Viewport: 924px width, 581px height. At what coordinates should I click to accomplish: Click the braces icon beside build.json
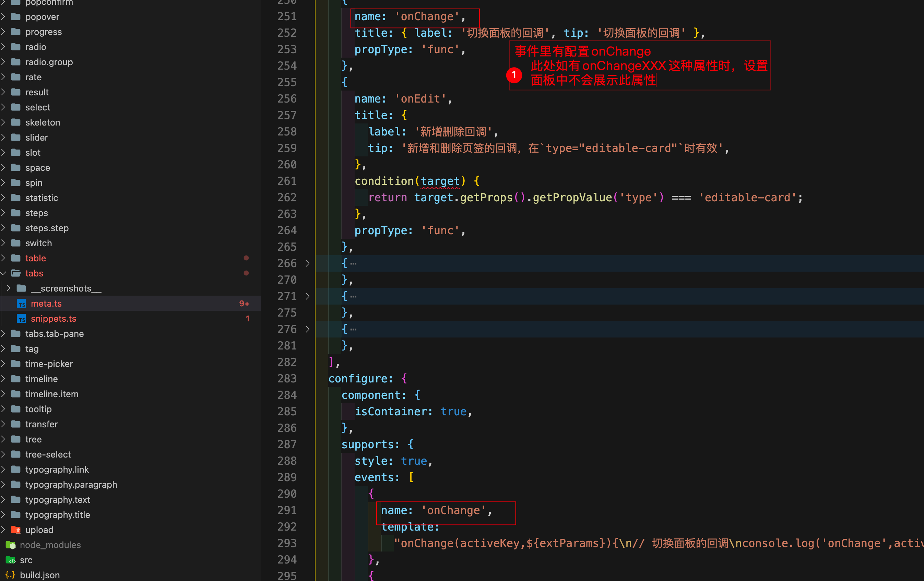[x=10, y=575]
